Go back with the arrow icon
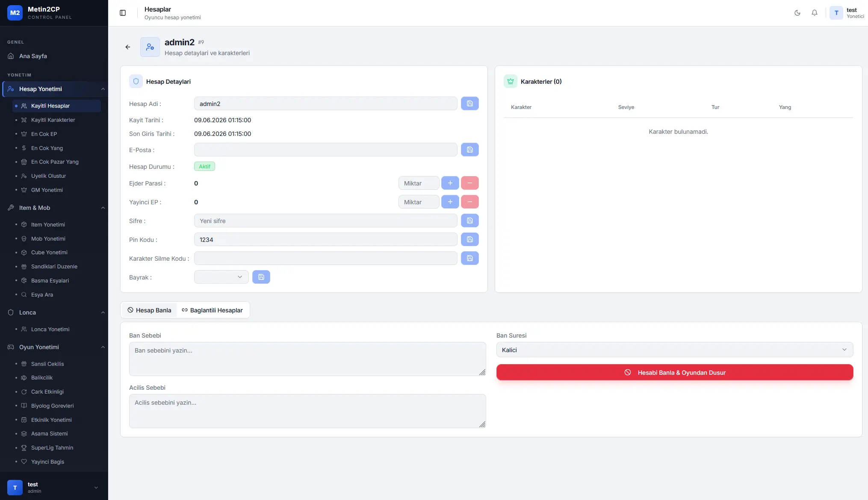 128,47
